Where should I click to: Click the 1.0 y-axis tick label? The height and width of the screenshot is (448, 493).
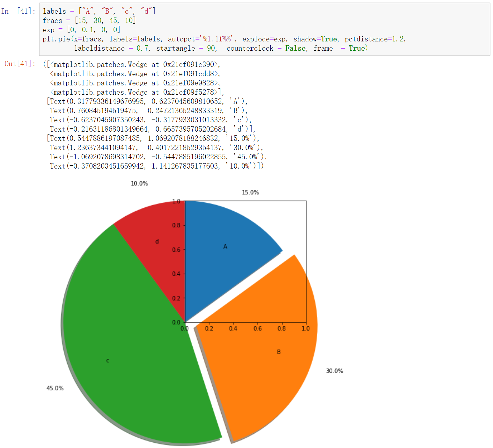[x=177, y=201]
